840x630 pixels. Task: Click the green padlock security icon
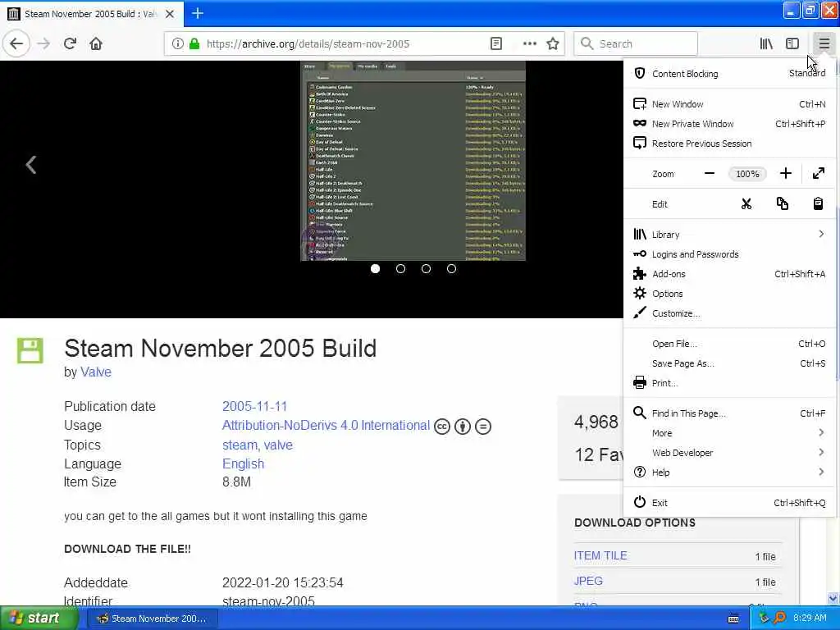[x=194, y=43]
